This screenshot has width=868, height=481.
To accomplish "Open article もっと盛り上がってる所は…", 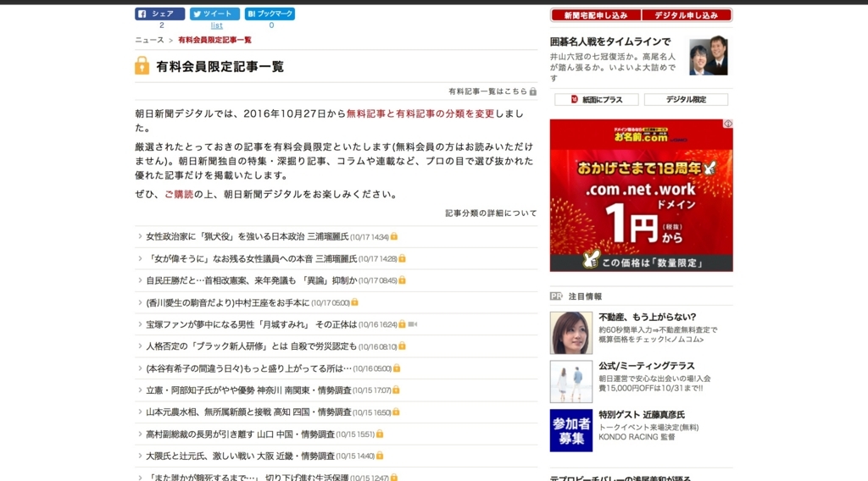I will click(248, 368).
